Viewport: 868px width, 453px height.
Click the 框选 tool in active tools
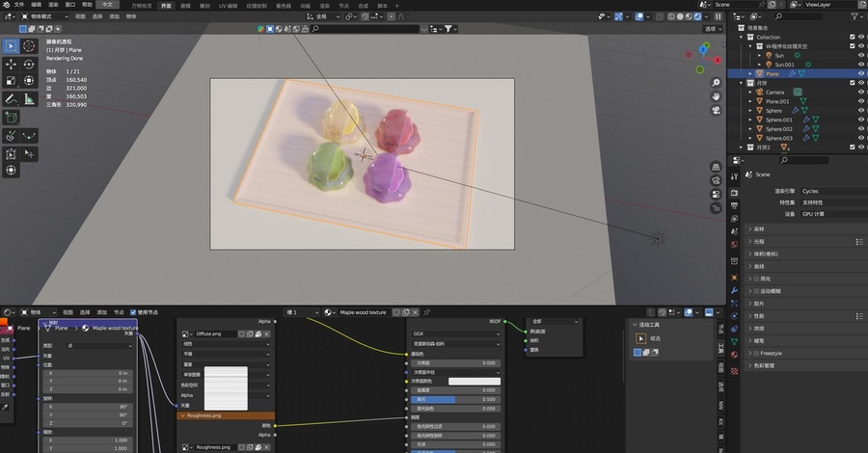coord(641,338)
